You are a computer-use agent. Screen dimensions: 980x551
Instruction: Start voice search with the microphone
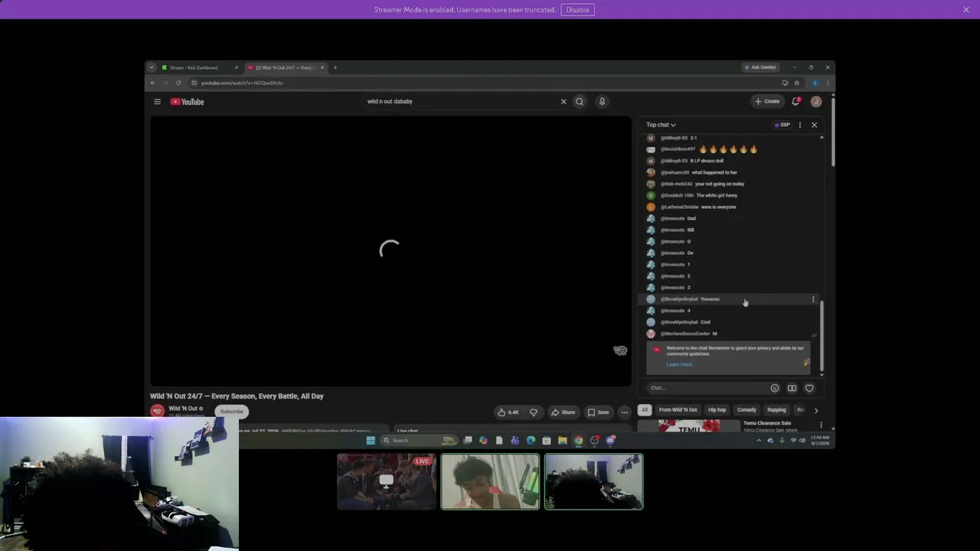602,102
